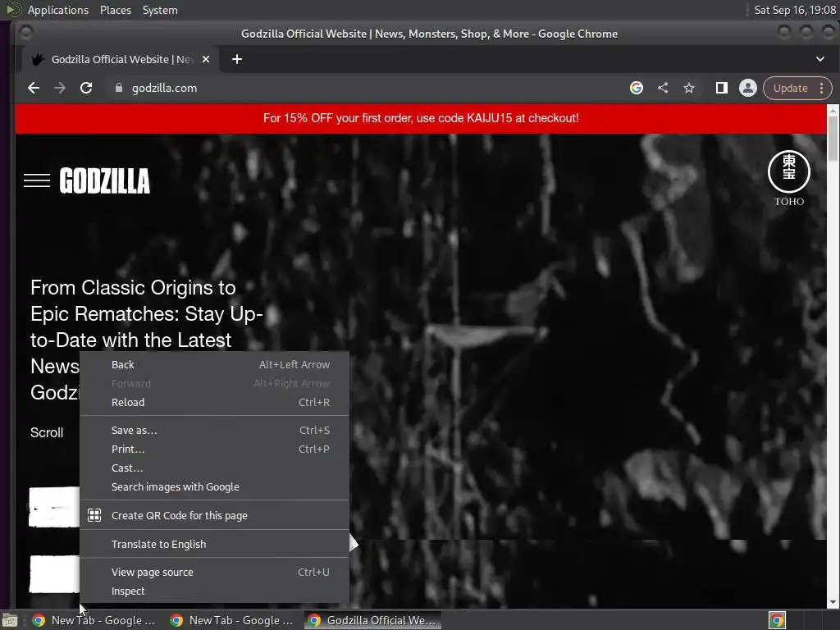Reload the page using the toolbar refresh icon
The width and height of the screenshot is (840, 630).
(85, 88)
